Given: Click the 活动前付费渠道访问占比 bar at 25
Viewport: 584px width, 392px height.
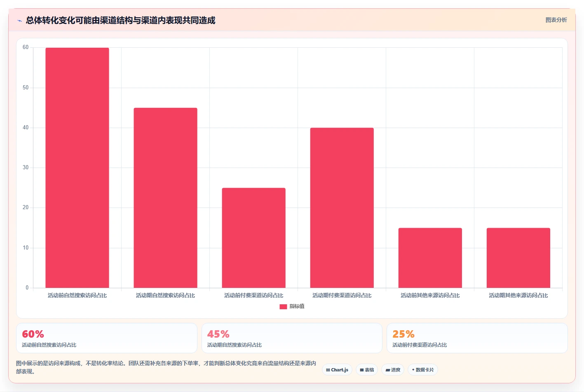Looking at the screenshot, I should (x=253, y=238).
